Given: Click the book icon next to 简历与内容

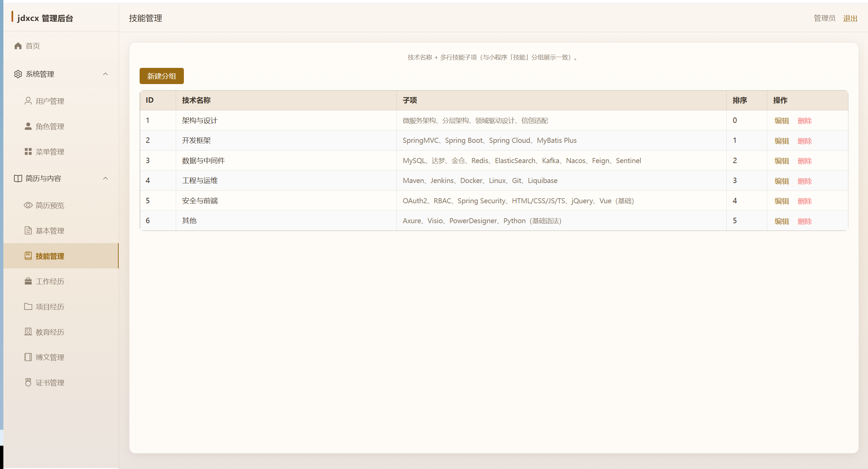Looking at the screenshot, I should [18, 179].
